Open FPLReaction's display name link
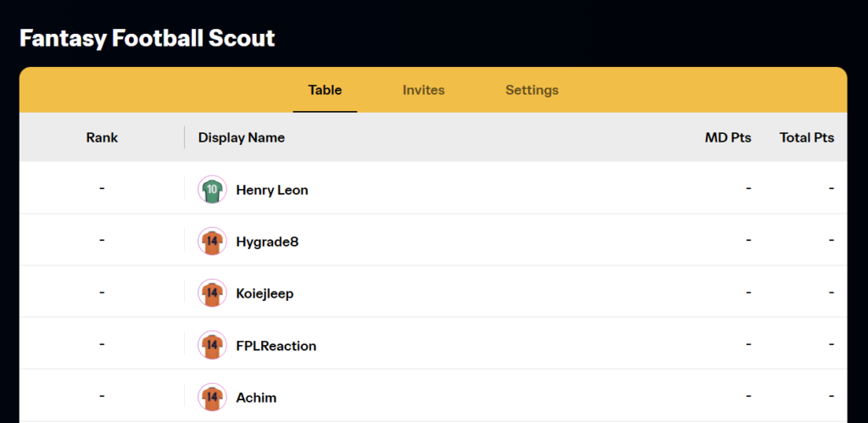 (276, 346)
